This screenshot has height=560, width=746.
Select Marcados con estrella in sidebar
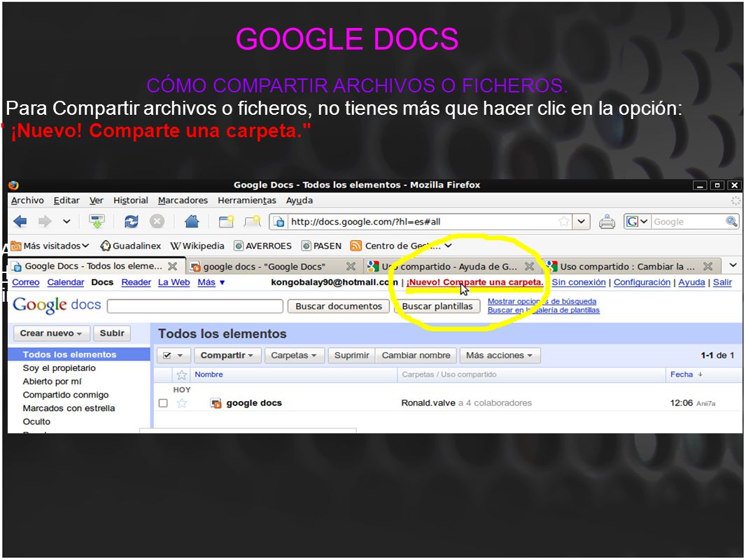click(69, 407)
